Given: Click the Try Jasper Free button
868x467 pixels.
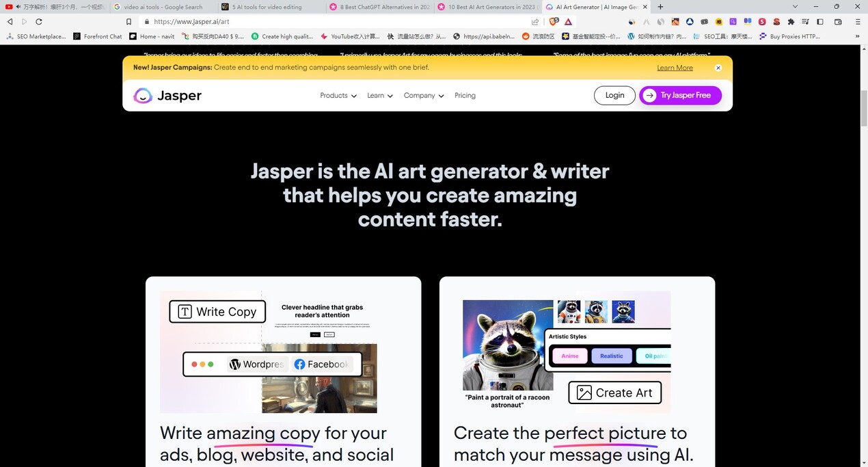Looking at the screenshot, I should pos(680,95).
